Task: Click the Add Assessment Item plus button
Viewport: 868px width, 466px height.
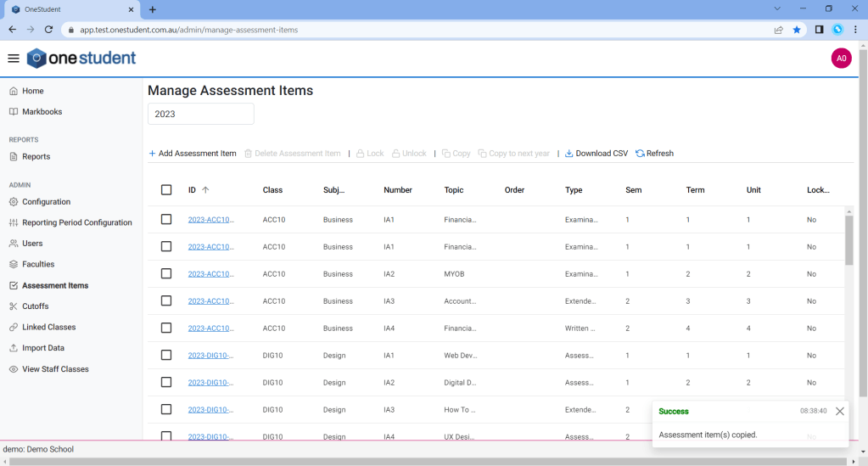Action: click(193, 154)
